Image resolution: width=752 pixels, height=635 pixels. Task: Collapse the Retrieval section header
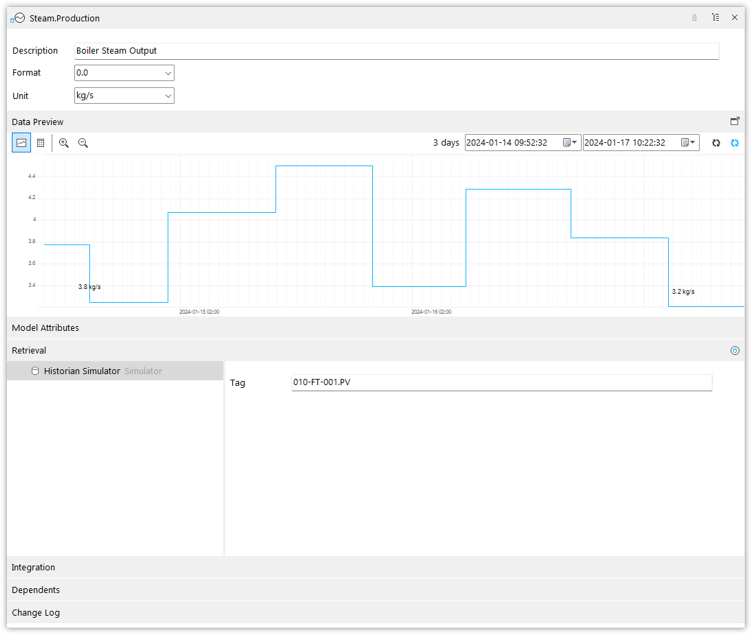click(x=376, y=351)
